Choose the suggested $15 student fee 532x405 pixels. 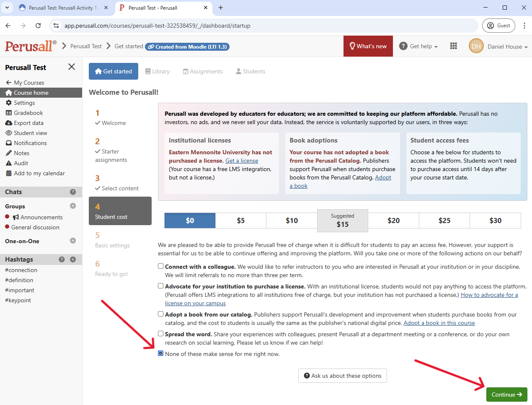click(x=342, y=221)
